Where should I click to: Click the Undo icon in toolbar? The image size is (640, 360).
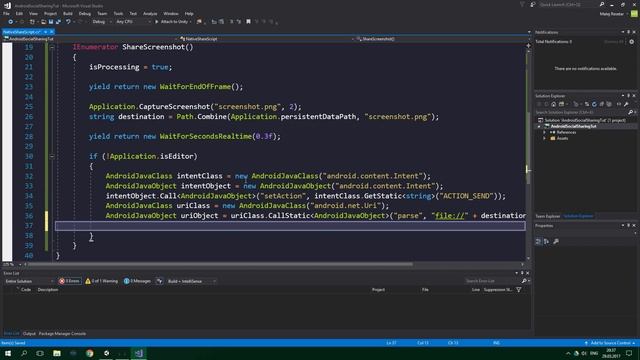click(x=68, y=22)
